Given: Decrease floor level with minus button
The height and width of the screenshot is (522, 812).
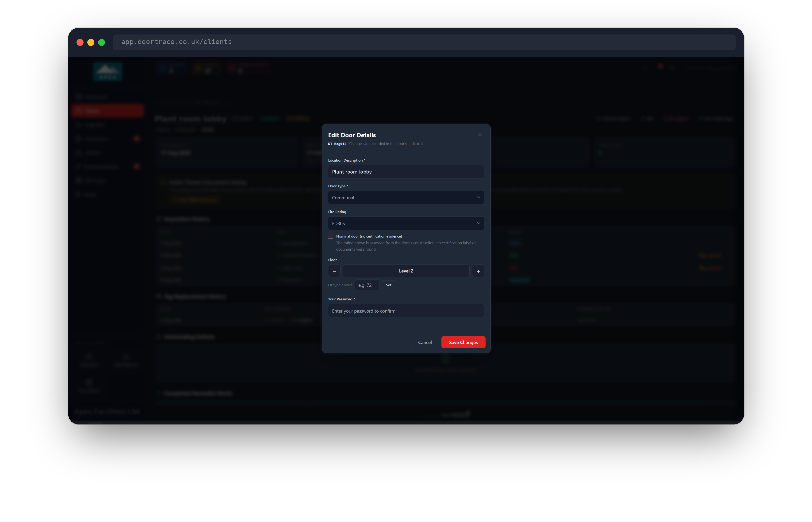Looking at the screenshot, I should (334, 271).
